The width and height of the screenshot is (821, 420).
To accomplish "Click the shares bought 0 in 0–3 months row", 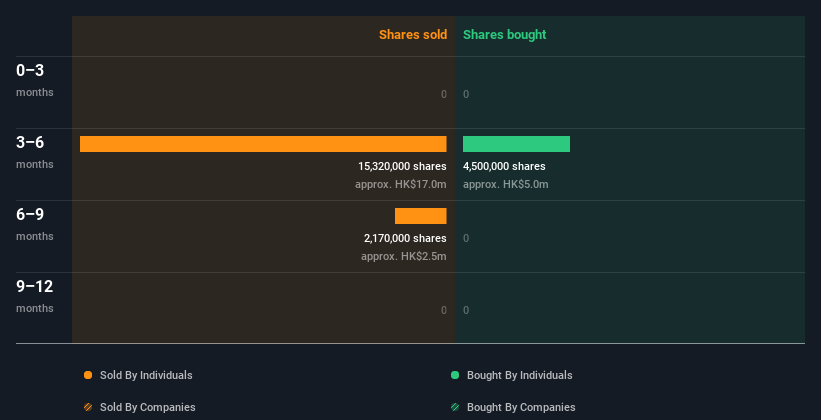I will [x=466, y=94].
